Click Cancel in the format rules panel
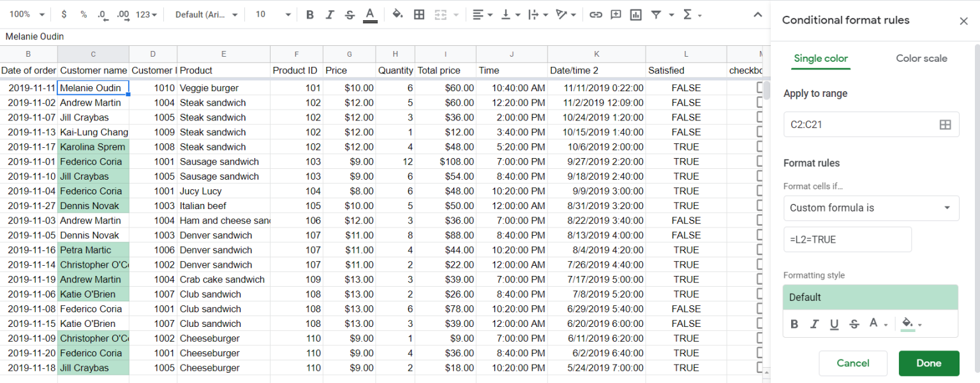 853,363
